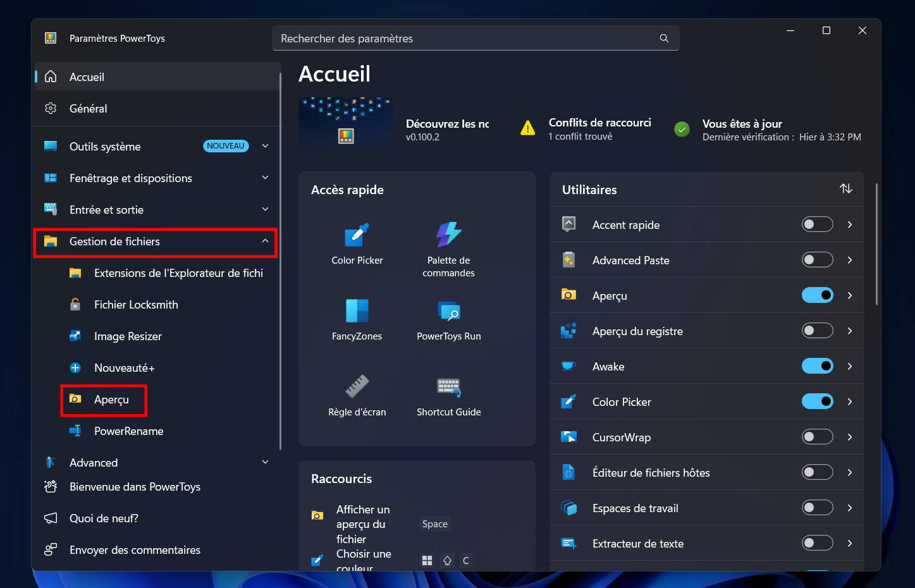Disable the Aperçu utility toggle

[818, 295]
